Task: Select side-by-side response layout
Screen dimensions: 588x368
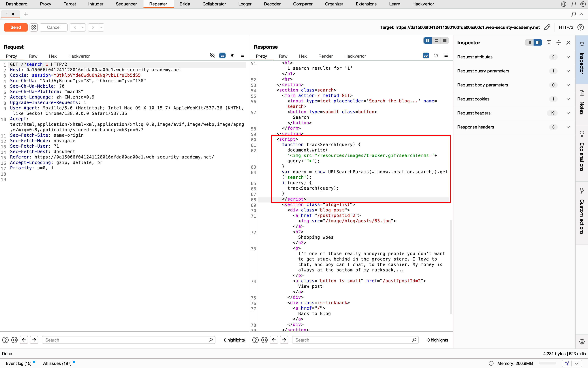Action: [x=428, y=40]
